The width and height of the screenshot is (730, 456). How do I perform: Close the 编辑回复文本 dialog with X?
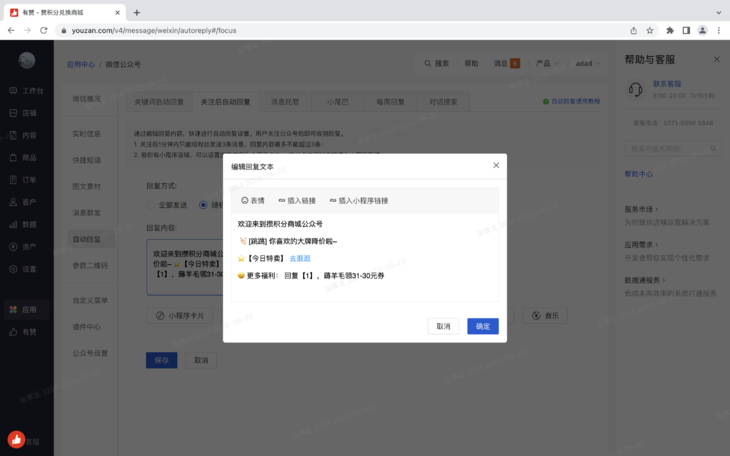[x=496, y=166]
